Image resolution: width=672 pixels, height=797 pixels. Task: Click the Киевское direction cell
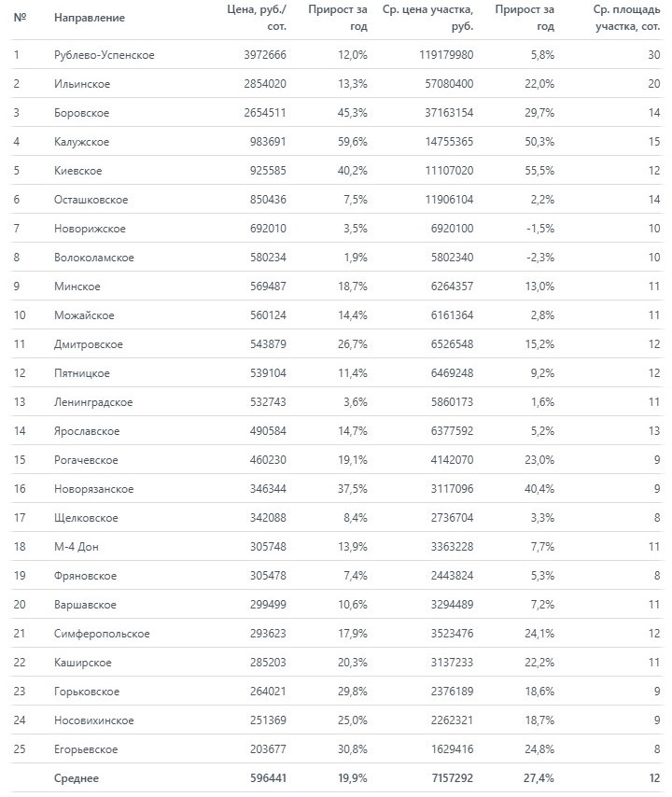(77, 171)
